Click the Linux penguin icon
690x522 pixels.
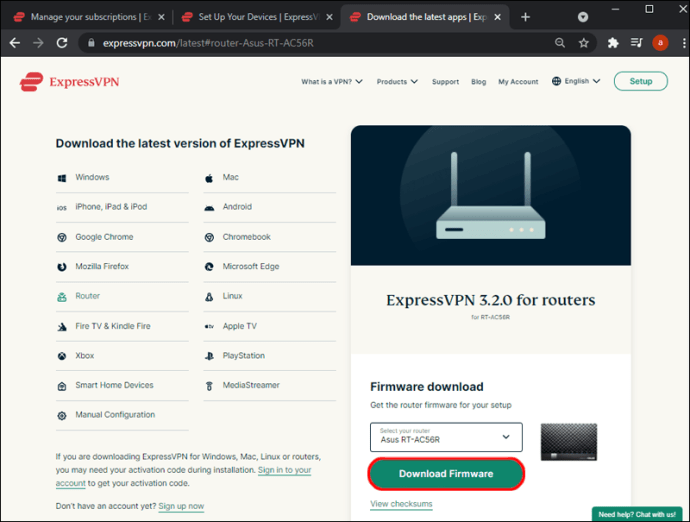[x=209, y=297]
